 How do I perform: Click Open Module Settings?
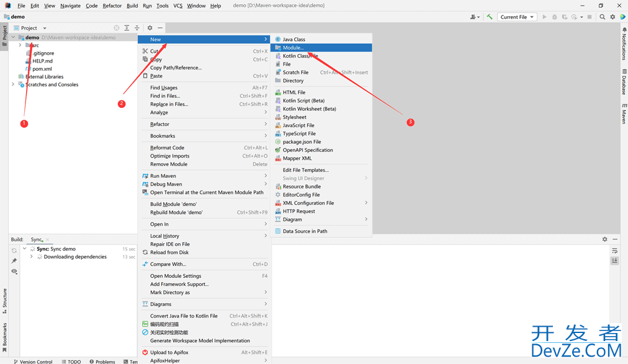click(x=204, y=276)
